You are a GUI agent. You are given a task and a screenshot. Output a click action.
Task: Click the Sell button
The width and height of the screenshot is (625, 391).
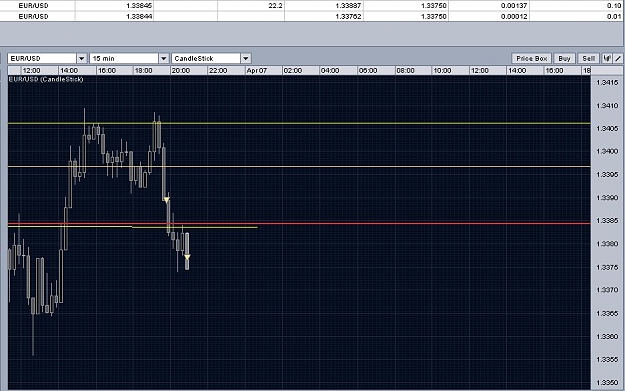pos(588,59)
